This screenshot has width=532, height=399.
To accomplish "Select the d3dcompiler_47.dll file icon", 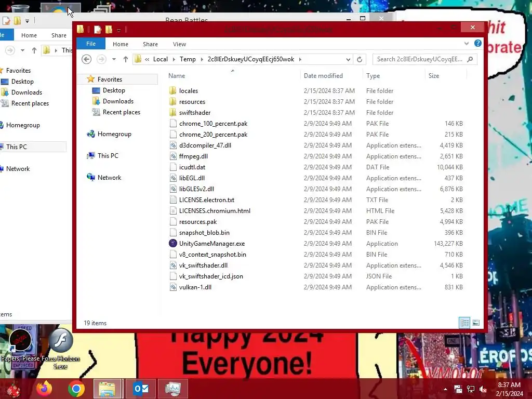I will [173, 145].
